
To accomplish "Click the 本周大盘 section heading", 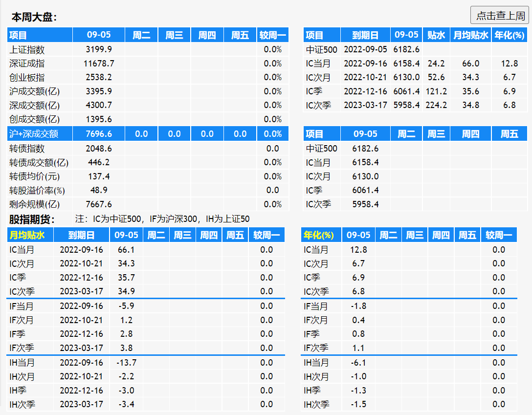I will [34, 17].
